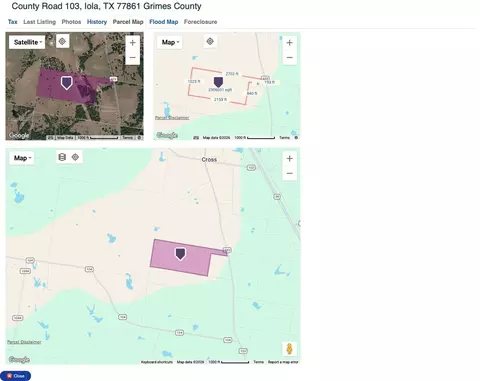480x381 pixels.
Task: Zoom out on the flood map
Action: 290,173
